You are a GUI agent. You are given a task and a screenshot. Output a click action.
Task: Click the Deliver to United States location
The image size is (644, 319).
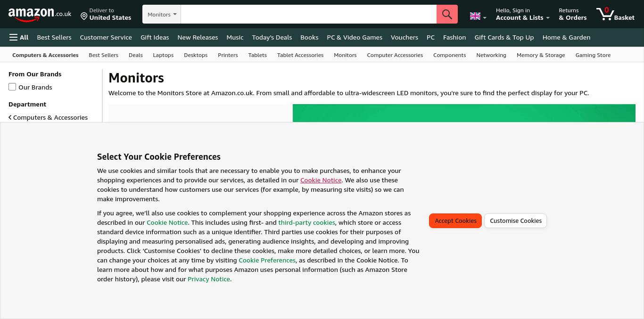click(x=106, y=14)
